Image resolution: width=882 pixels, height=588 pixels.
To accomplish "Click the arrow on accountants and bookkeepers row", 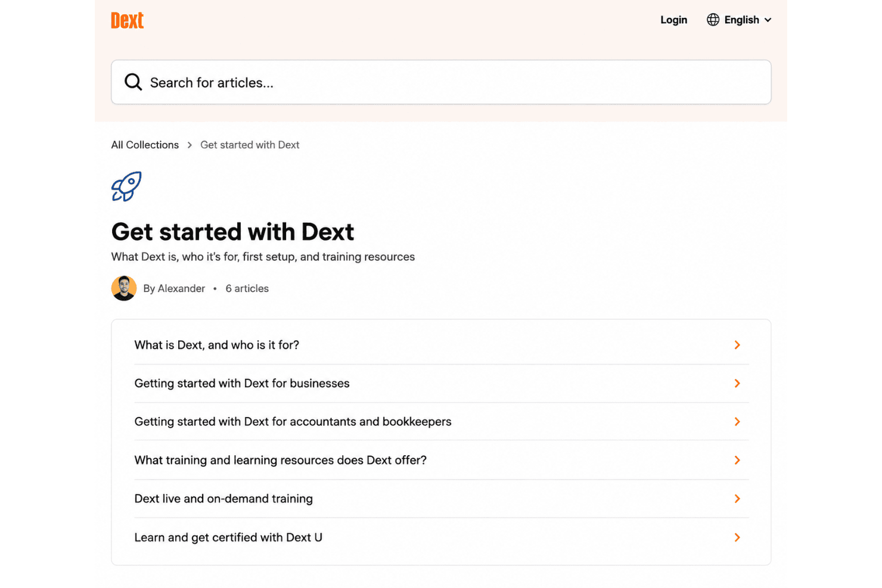I will point(737,421).
